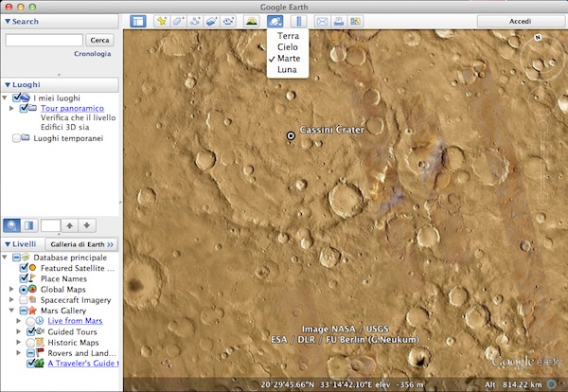Toggle the panel view button beside magnifier
568x392 pixels.
pos(29,225)
